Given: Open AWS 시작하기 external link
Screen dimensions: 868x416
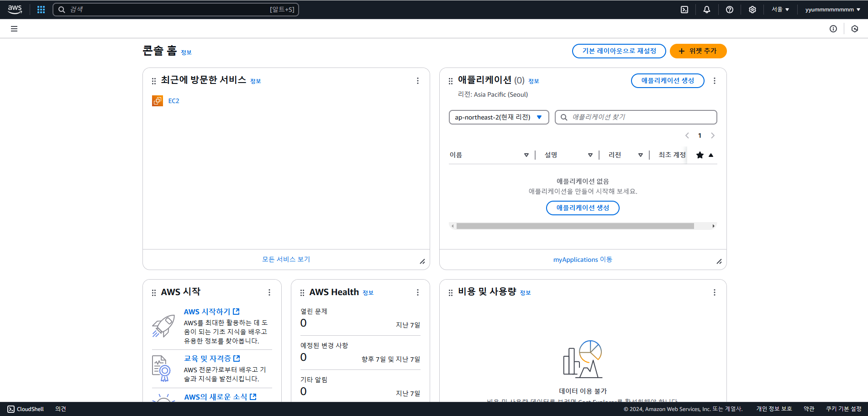Looking at the screenshot, I should point(211,312).
